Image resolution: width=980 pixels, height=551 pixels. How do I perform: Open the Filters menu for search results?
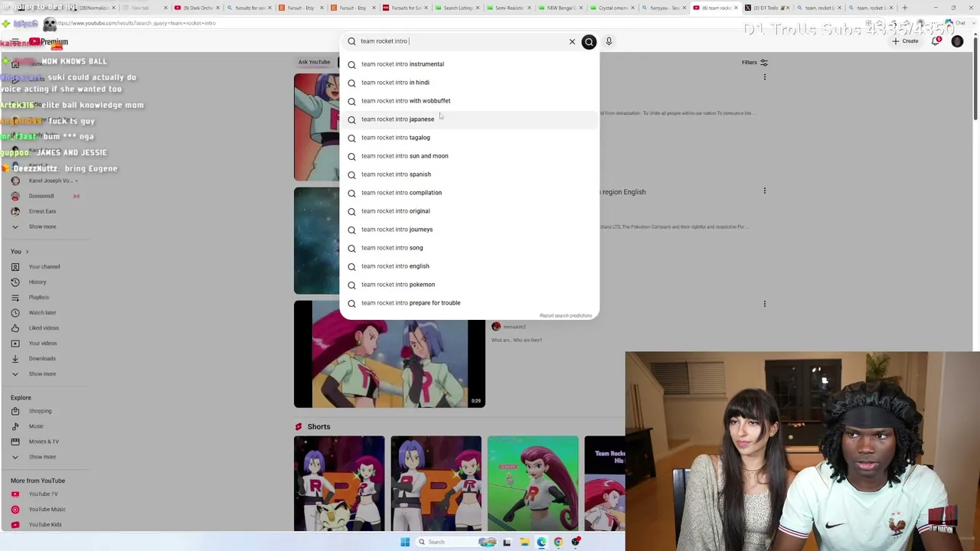coord(755,62)
